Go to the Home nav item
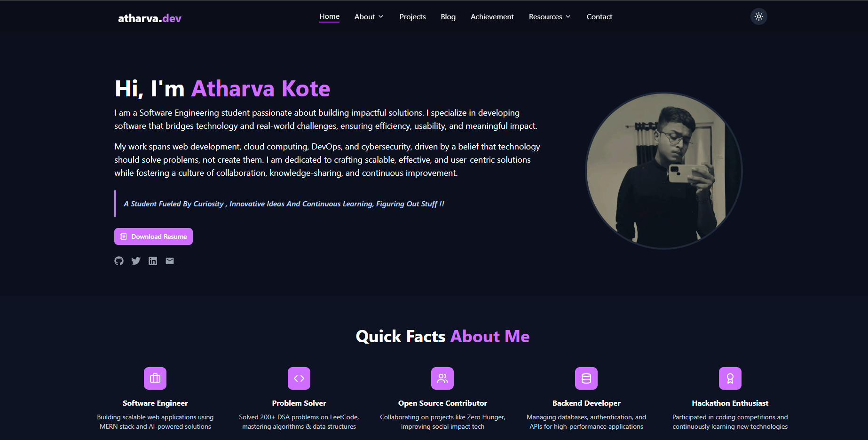The height and width of the screenshot is (440, 868). click(x=329, y=16)
